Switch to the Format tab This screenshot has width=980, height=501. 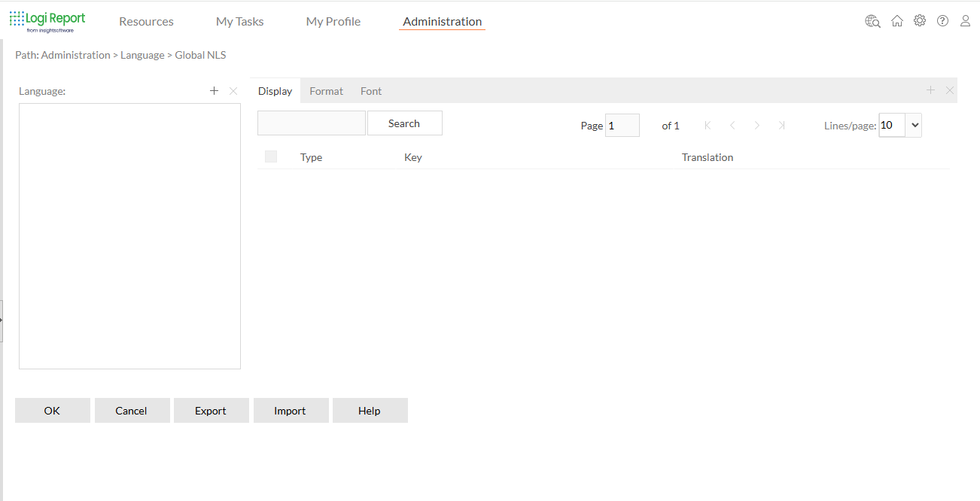(326, 90)
